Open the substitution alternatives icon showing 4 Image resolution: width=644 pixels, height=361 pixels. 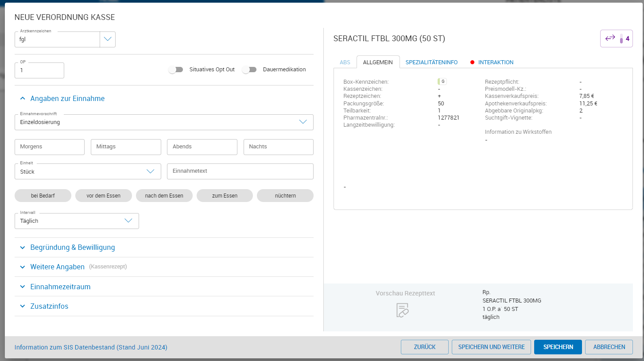click(x=616, y=39)
